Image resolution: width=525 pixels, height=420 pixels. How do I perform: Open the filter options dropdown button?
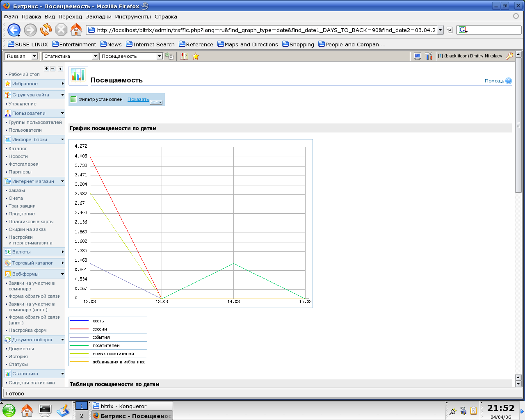(x=156, y=102)
